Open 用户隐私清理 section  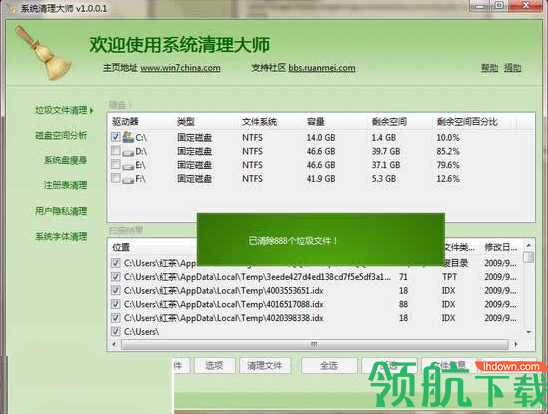pos(61,211)
